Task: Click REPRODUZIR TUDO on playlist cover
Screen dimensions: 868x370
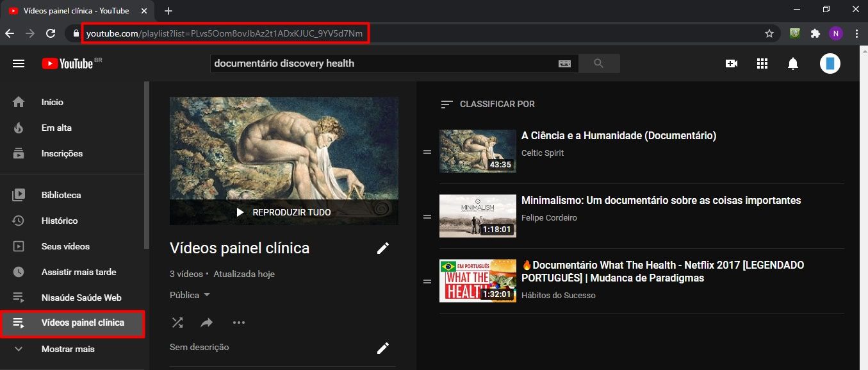Action: pos(284,212)
